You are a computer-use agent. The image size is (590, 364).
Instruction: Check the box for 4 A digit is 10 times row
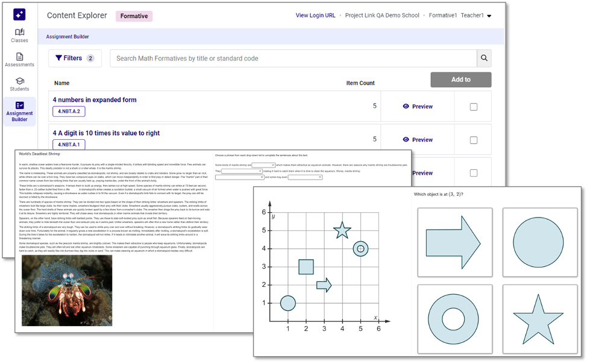(x=473, y=140)
